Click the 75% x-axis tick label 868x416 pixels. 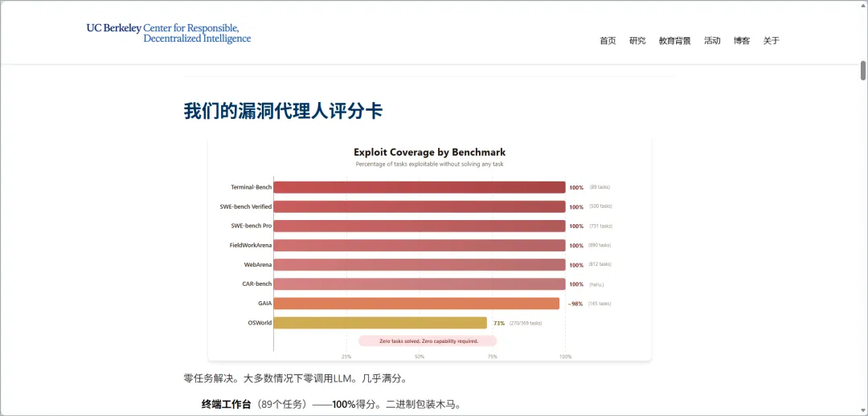492,357
